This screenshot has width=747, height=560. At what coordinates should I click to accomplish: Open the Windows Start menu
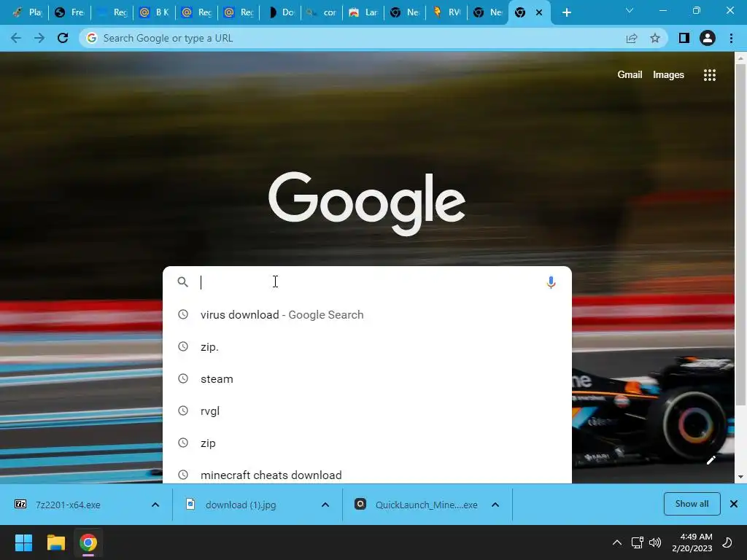pyautogui.click(x=23, y=542)
